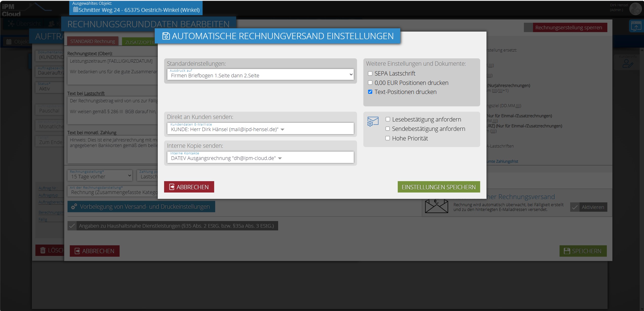Click the email settings envelope icon
Image resolution: width=644 pixels, height=311 pixels.
pos(373,122)
